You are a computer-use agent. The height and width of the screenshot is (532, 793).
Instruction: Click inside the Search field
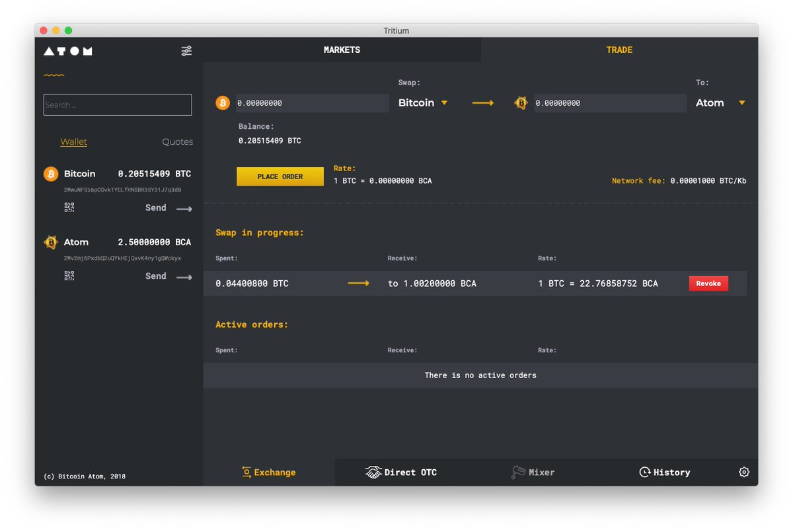click(117, 104)
